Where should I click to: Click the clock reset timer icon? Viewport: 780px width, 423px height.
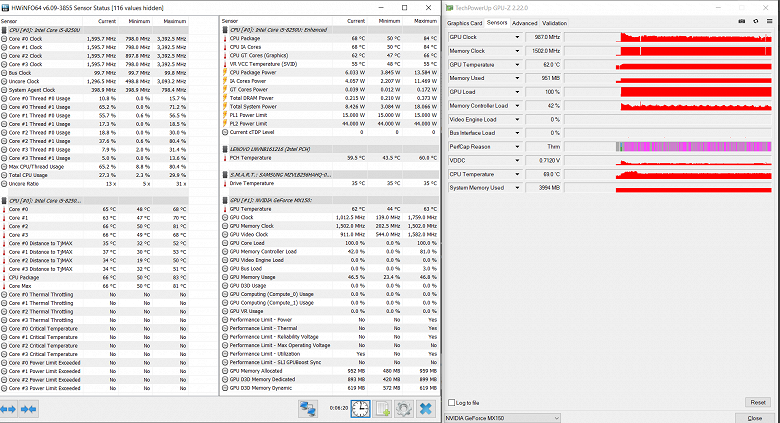(360, 409)
